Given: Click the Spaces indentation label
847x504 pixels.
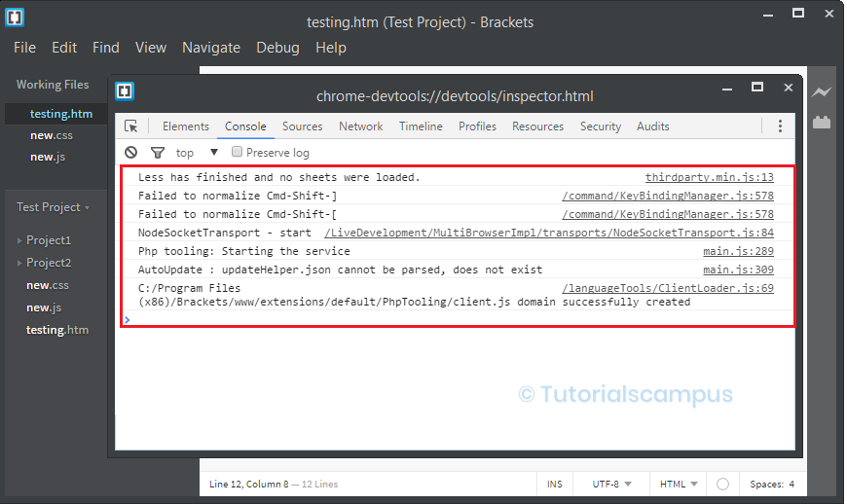Looking at the screenshot, I should [767, 484].
